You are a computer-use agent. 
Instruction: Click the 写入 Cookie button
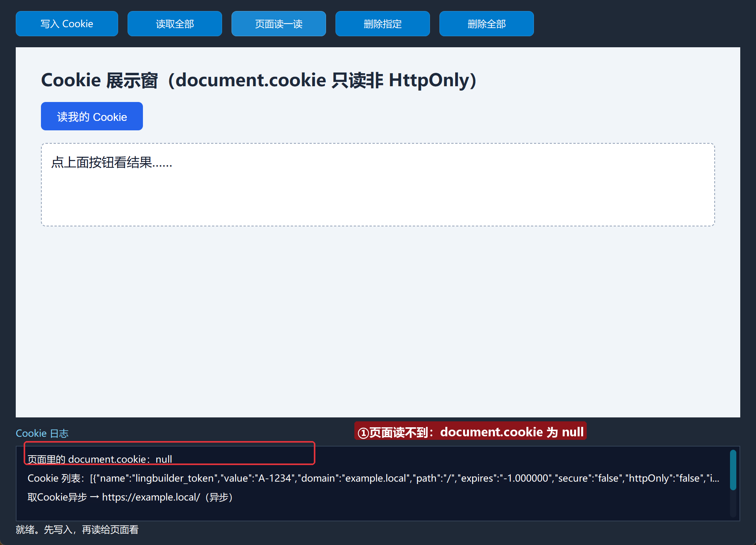(x=67, y=24)
